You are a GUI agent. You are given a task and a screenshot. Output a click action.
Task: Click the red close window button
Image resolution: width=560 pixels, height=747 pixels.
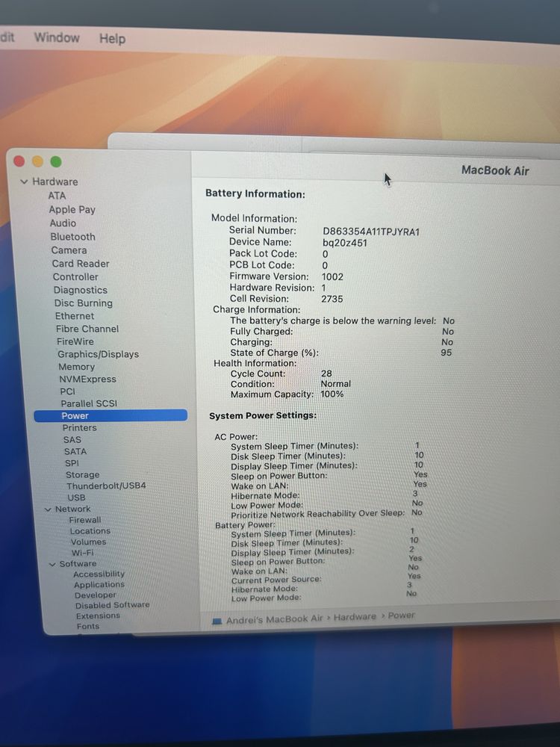pyautogui.click(x=19, y=161)
